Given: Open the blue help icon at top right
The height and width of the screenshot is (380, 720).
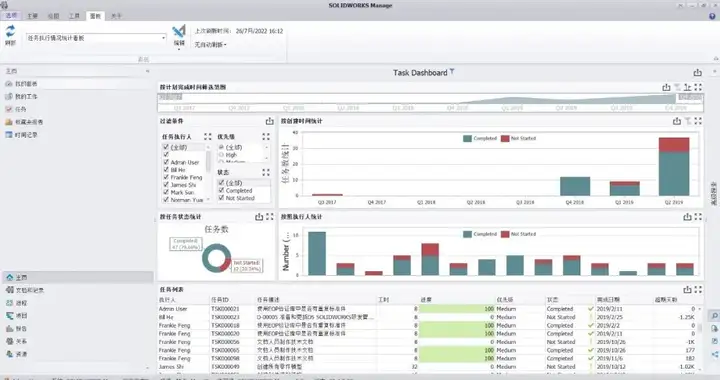Looking at the screenshot, I should tap(713, 16).
